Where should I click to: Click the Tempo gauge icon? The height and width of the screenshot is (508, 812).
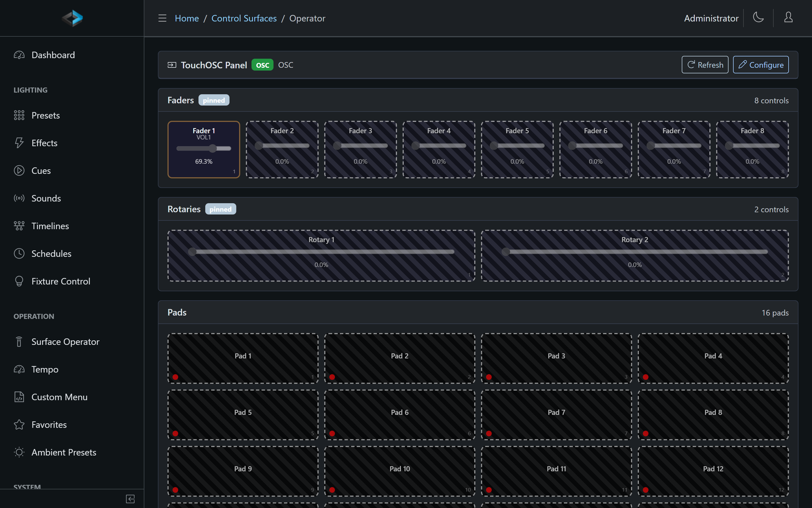point(19,369)
